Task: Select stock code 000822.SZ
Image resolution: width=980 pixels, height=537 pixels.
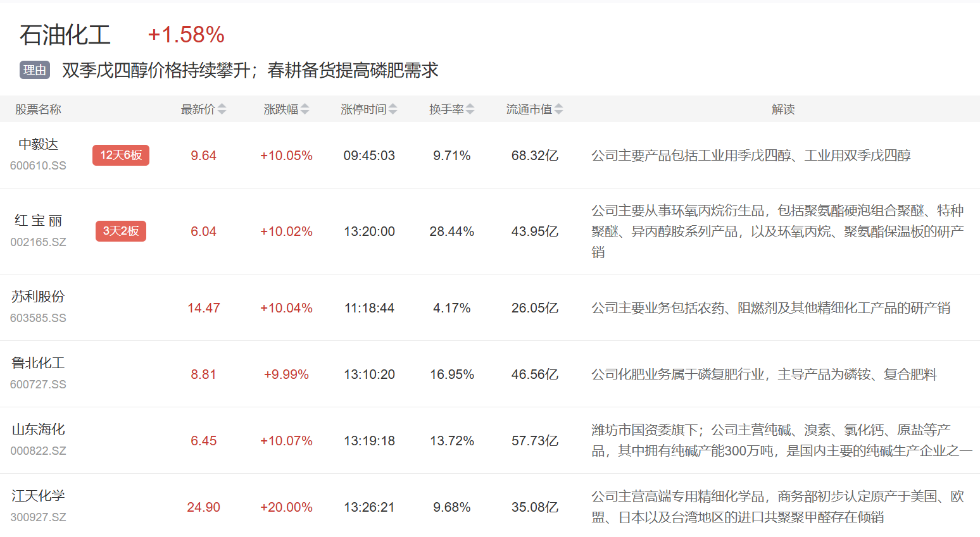Action: 38,451
